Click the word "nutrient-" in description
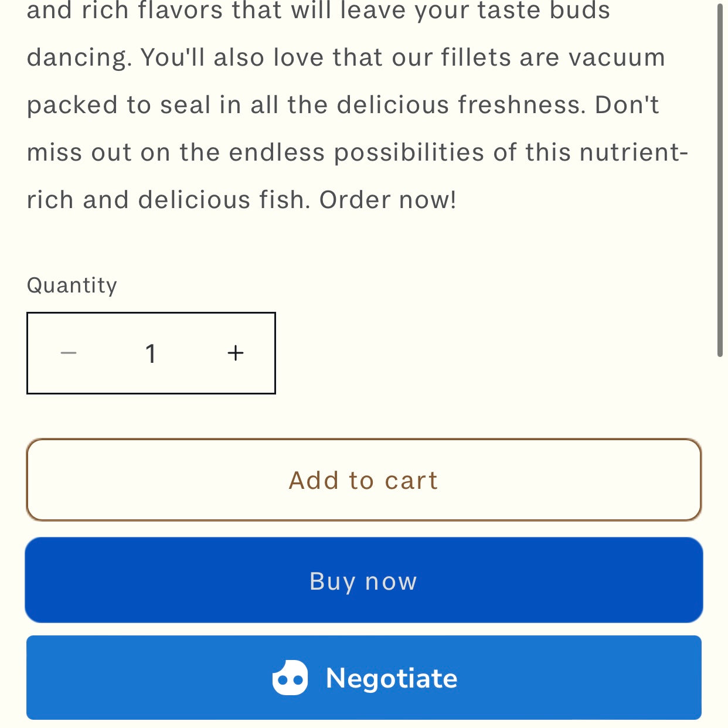 pyautogui.click(x=634, y=152)
